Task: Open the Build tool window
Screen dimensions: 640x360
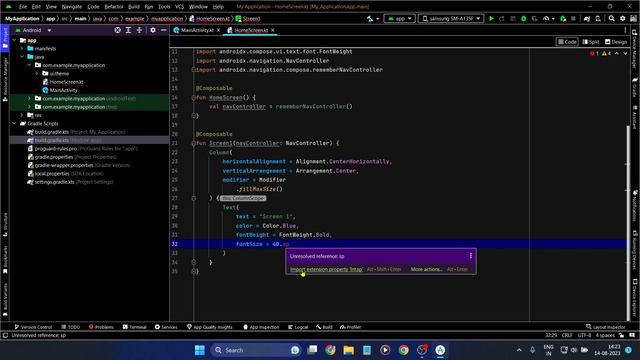Action: (x=324, y=327)
